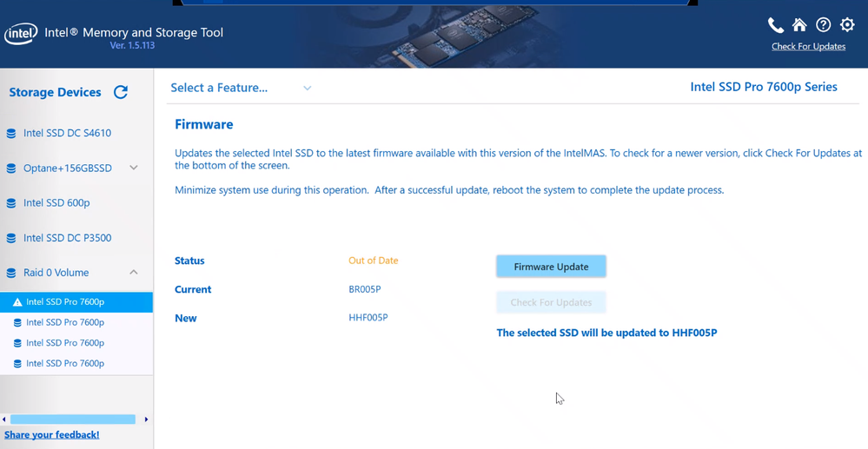
Task: Click disk icon beside Intel SSD DC S4610
Action: point(11,134)
